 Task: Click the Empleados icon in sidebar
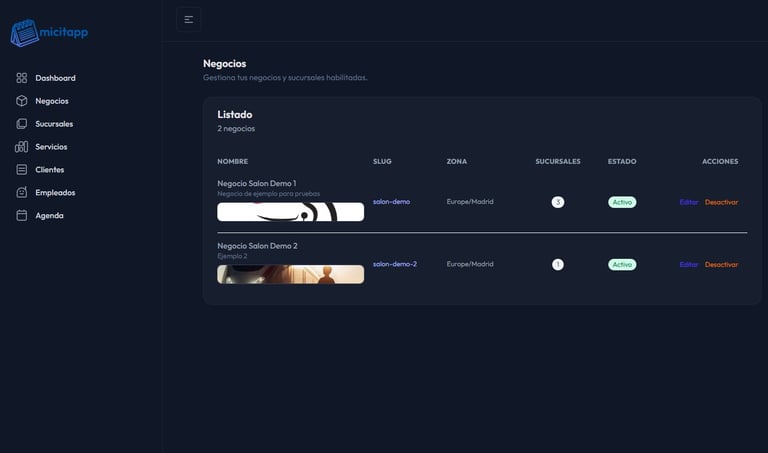pos(22,192)
